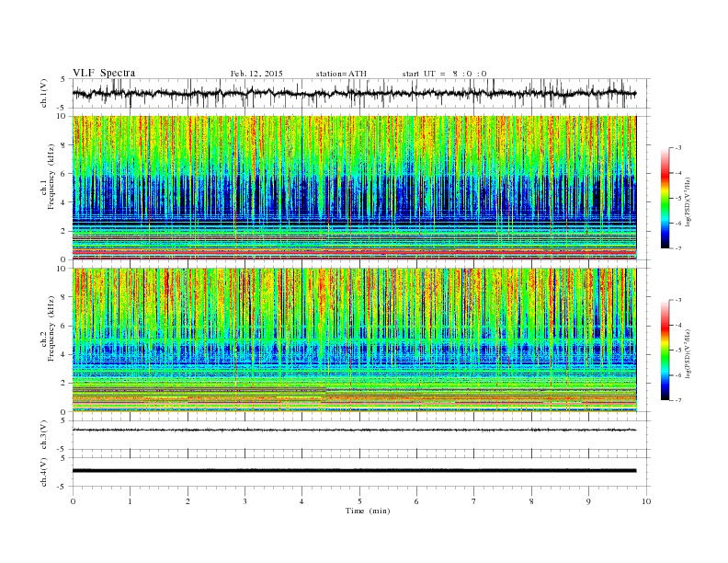The image size is (728, 563).
Task: Click the "Time (min)" x-axis label
Action: [368, 511]
